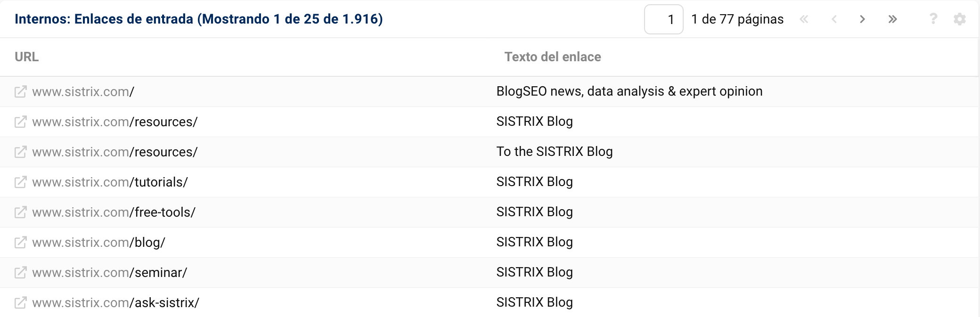This screenshot has width=980, height=317.
Task: Click the help question mark icon
Action: (933, 19)
